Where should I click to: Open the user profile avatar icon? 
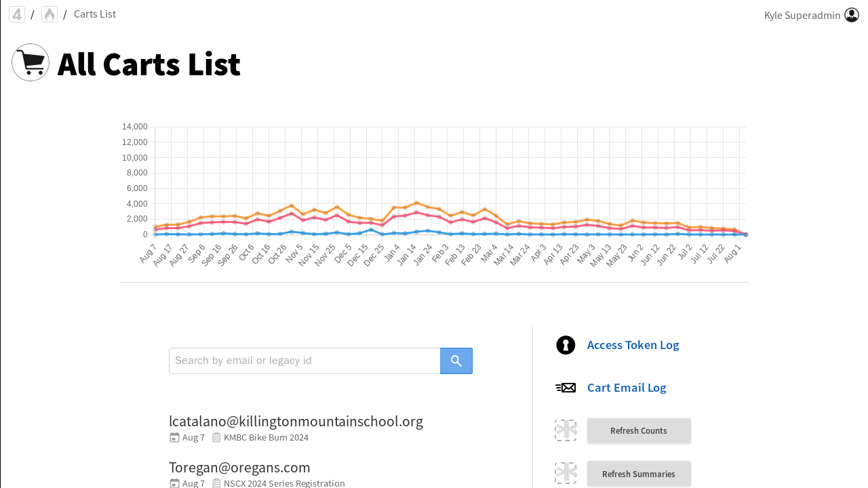pos(852,15)
